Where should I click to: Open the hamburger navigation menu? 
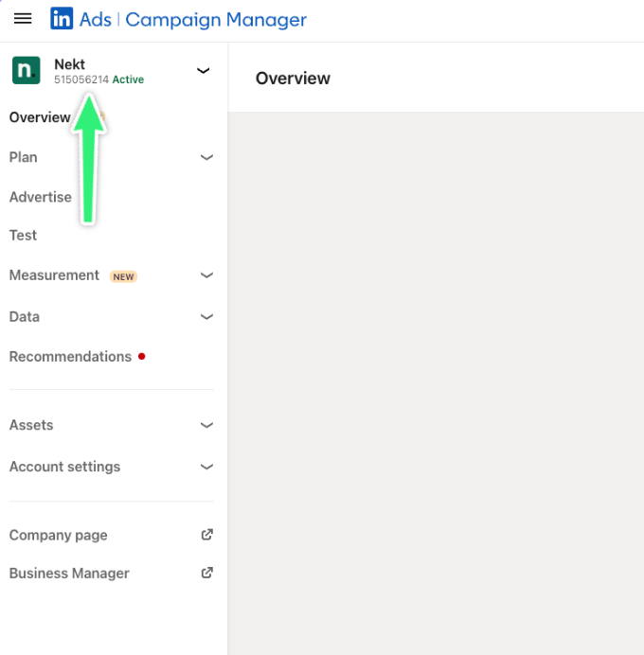point(23,18)
